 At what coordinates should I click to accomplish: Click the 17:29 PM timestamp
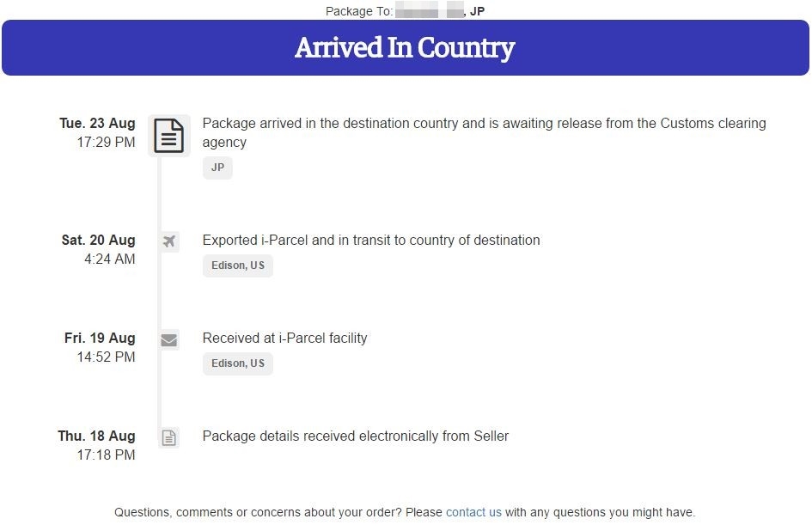click(x=106, y=143)
